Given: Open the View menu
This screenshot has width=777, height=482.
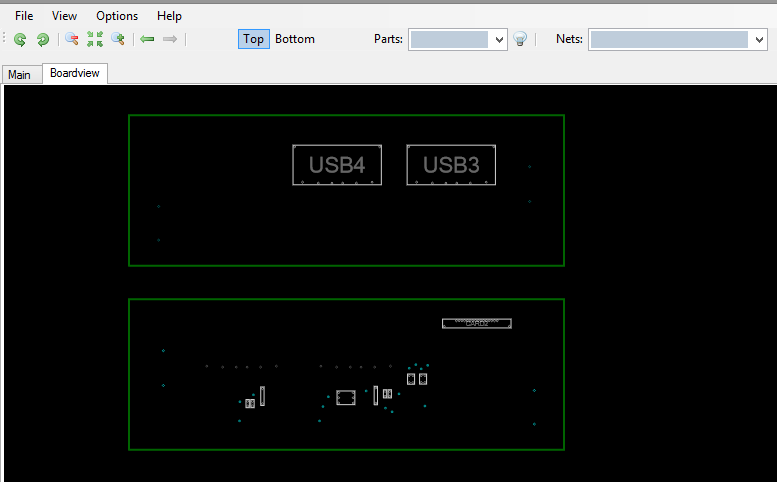Looking at the screenshot, I should pos(64,16).
